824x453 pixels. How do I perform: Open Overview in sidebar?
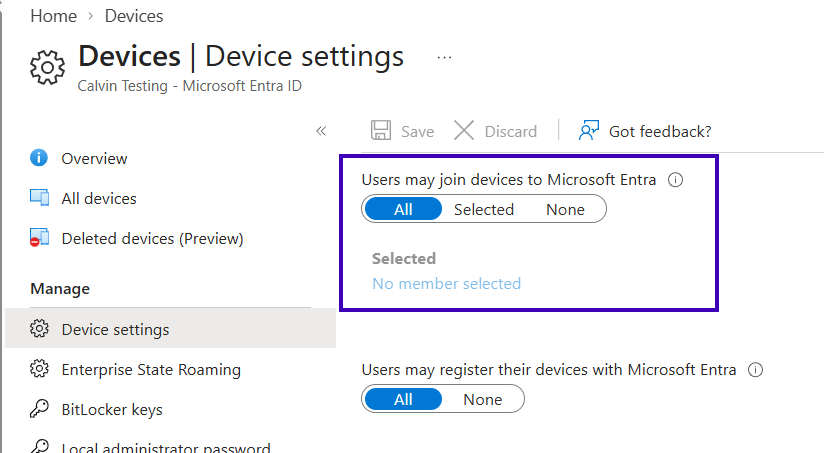[94, 159]
